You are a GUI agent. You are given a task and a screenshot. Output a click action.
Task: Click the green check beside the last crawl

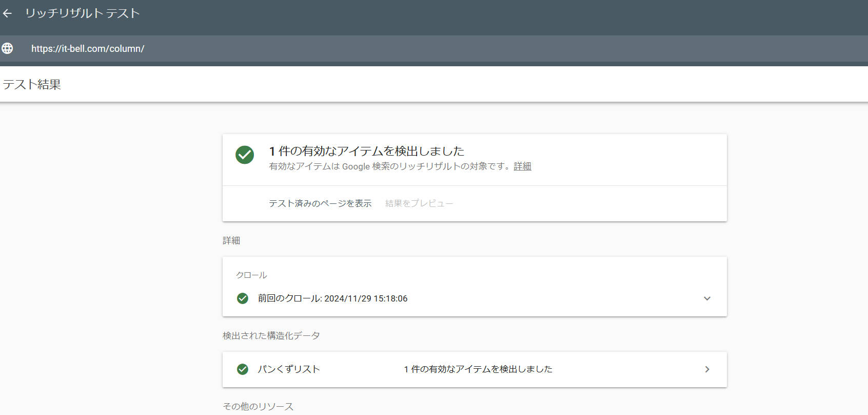coord(243,298)
